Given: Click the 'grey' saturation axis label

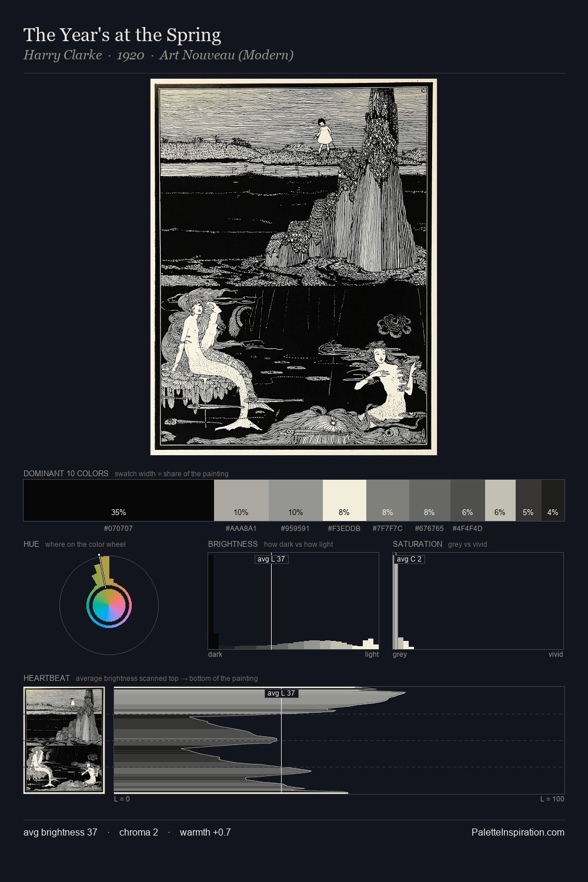Looking at the screenshot, I should coord(400,654).
